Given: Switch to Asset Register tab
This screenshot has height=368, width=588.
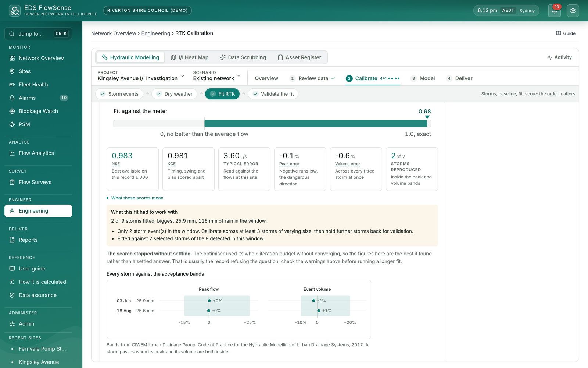Looking at the screenshot, I should tap(300, 57).
